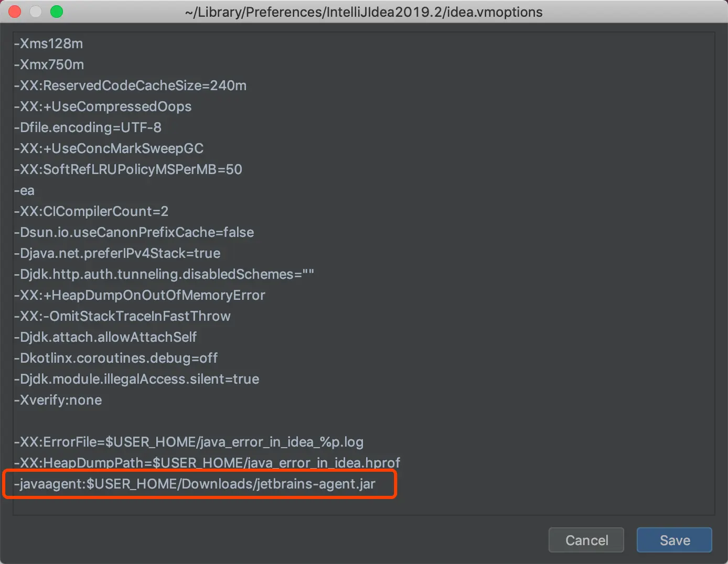Image resolution: width=728 pixels, height=564 pixels.
Task: Minimize the window with yellow button
Action: (x=36, y=12)
